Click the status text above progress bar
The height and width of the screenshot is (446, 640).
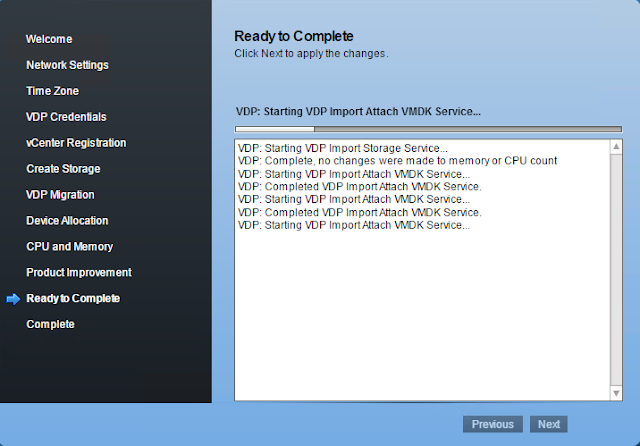point(358,111)
